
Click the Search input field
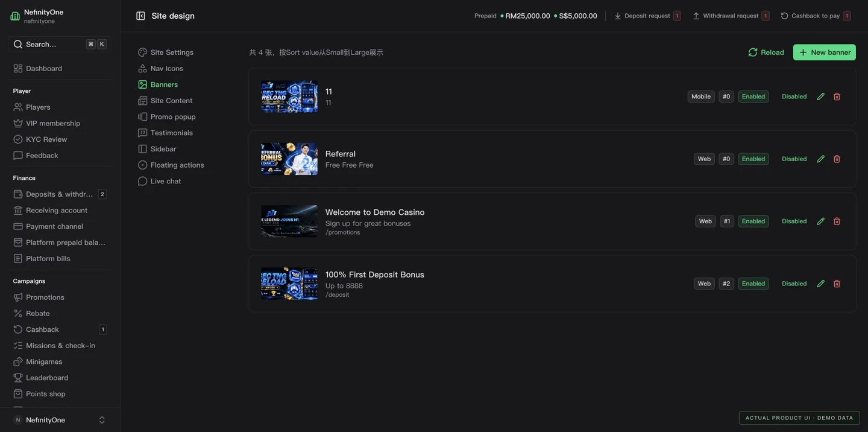tap(60, 44)
